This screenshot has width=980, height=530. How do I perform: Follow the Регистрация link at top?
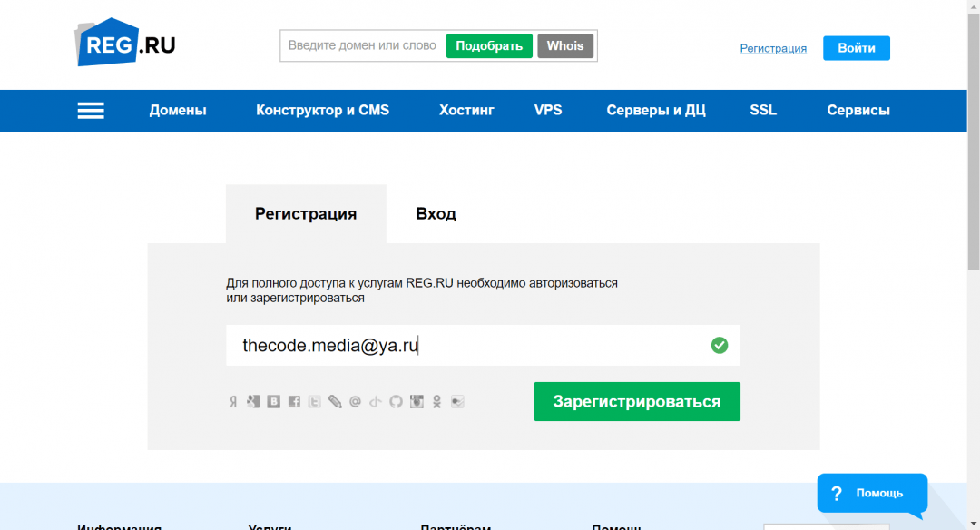point(773,49)
